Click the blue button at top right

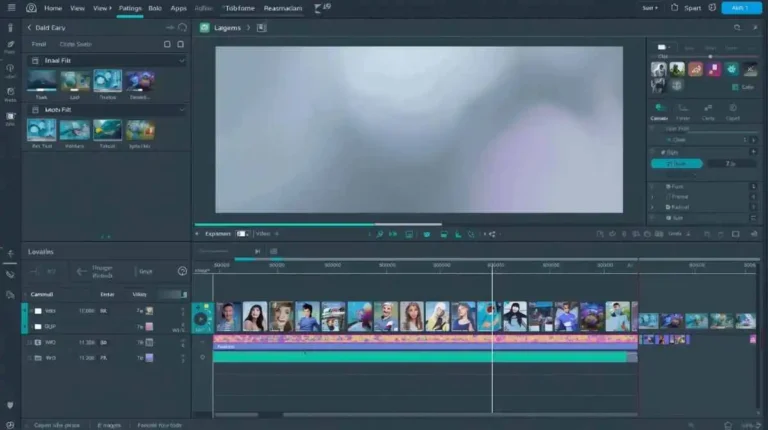click(x=741, y=8)
